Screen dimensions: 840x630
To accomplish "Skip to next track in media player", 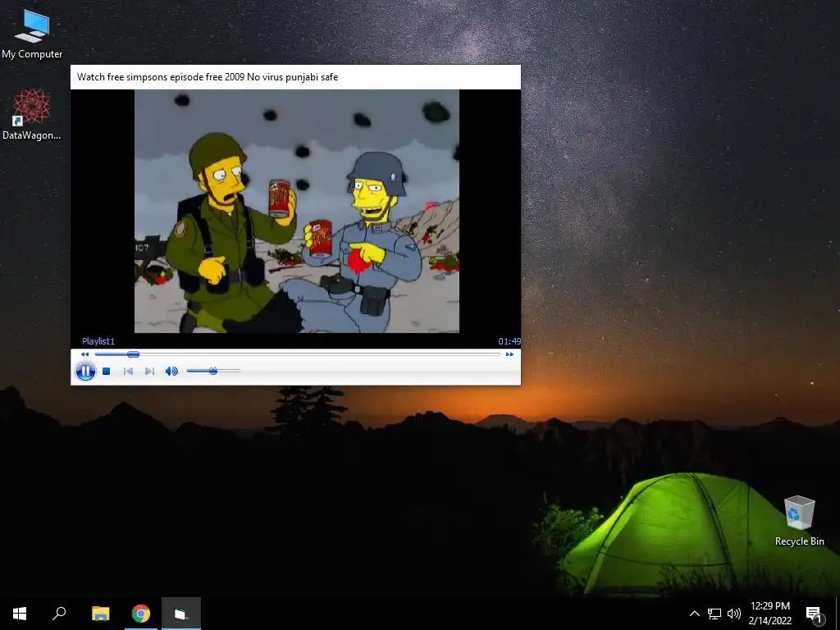I will [149, 371].
